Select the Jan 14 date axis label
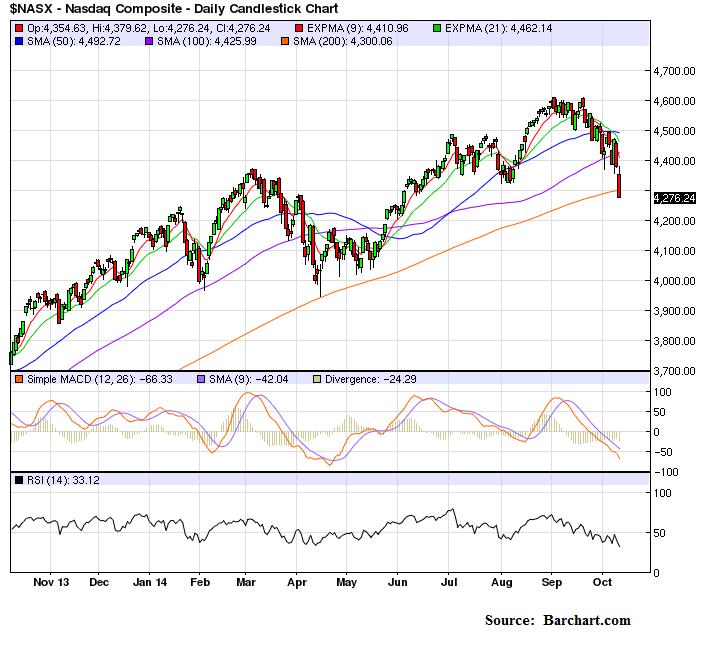707x666 pixels. point(148,581)
